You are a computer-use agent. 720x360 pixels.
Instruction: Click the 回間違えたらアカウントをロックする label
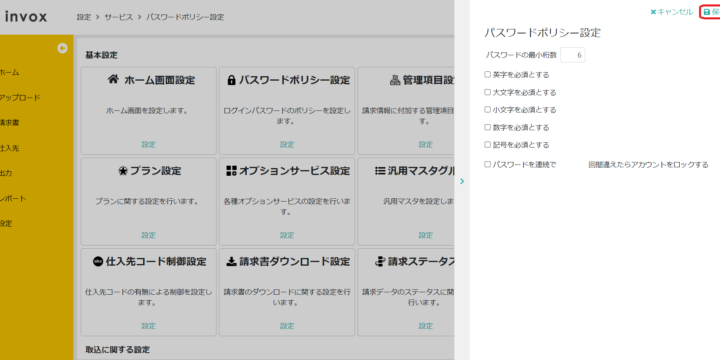coord(648,164)
